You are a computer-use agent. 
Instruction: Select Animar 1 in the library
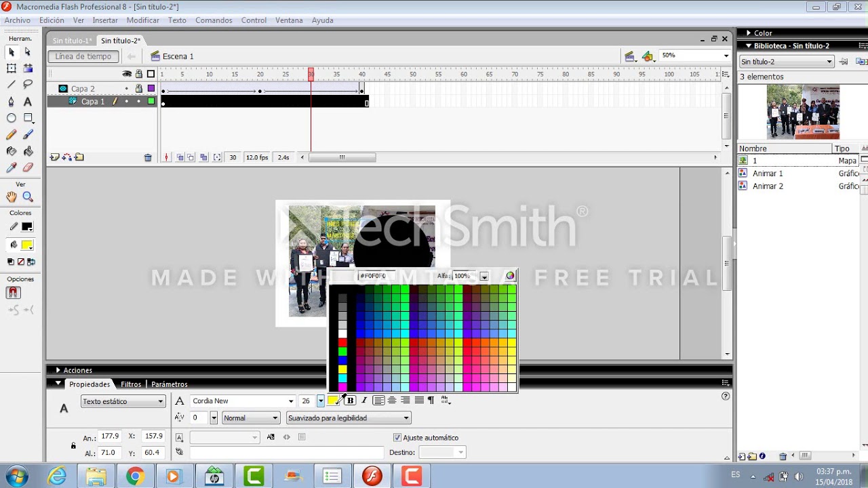pyautogui.click(x=768, y=174)
